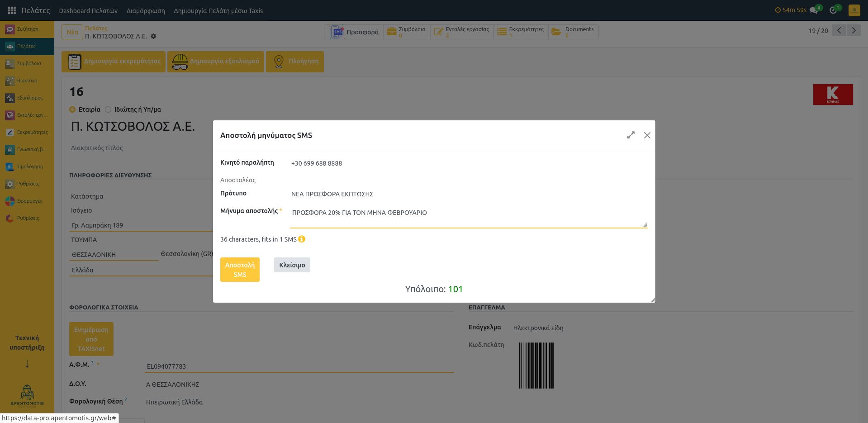
Task: Open gear Ρυθμίσεις sidebar module
Action: [27, 184]
